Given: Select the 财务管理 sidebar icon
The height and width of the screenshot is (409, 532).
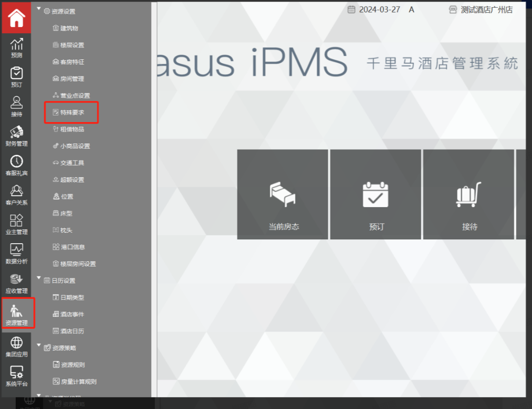Looking at the screenshot, I should (x=17, y=136).
